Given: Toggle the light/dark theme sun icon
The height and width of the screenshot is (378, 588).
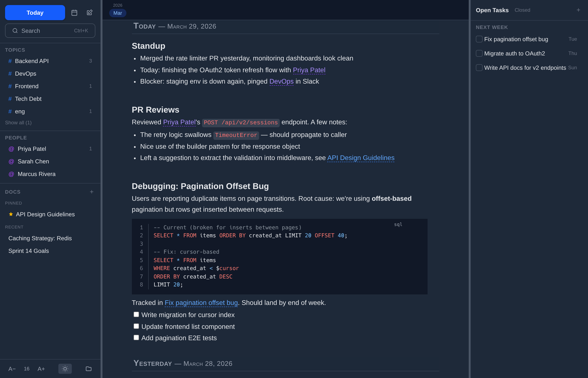Looking at the screenshot, I should (65, 369).
